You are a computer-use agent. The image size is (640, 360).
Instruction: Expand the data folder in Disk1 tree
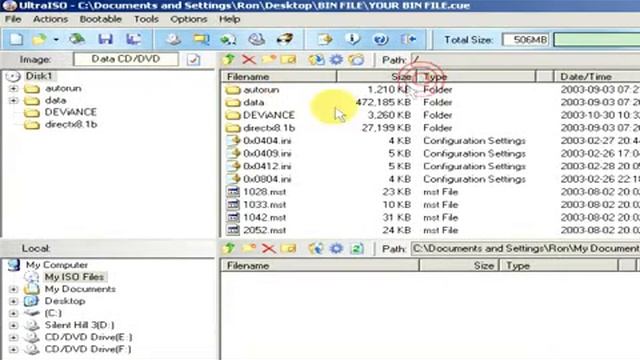point(13,100)
